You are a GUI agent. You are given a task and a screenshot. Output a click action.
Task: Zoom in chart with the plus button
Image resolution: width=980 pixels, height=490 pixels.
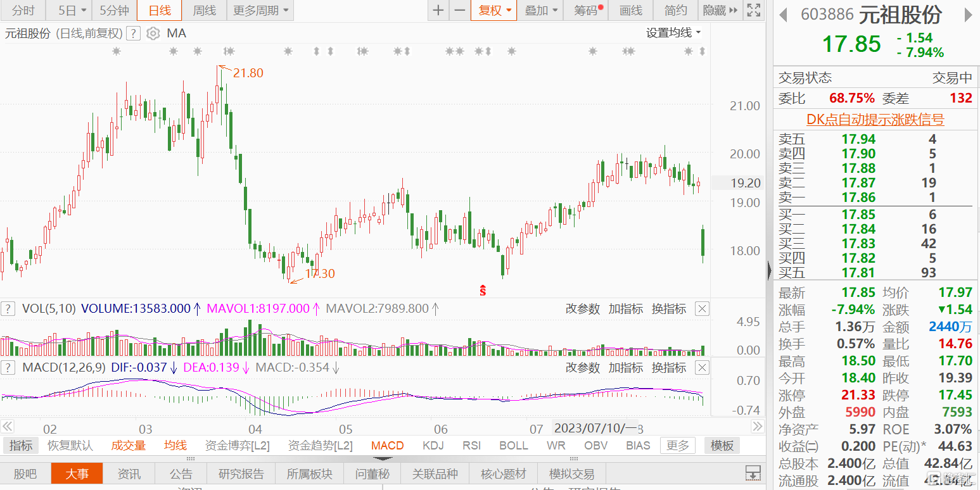pyautogui.click(x=438, y=10)
